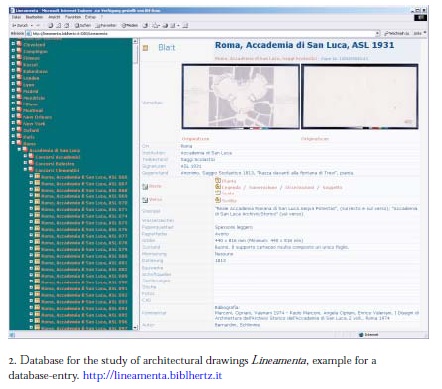Expand the Concorsi Balestra node
The height and width of the screenshot is (389, 442).
[25, 163]
